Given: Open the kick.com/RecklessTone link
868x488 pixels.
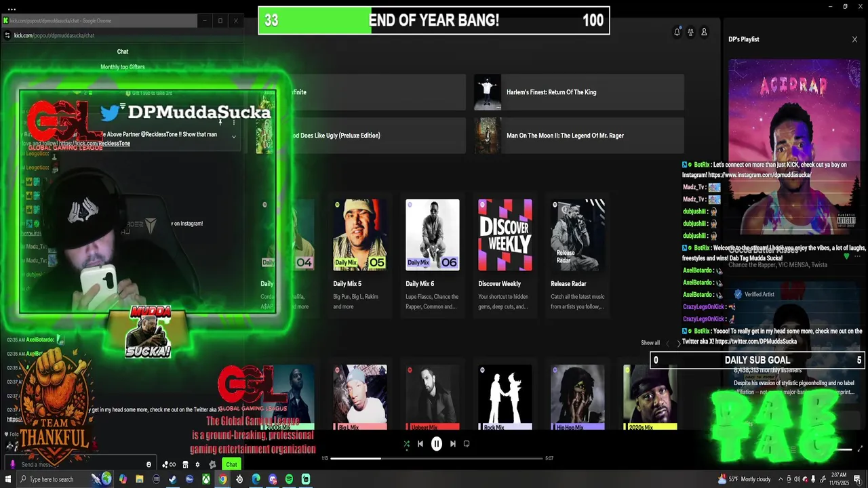Looking at the screenshot, I should click(94, 144).
